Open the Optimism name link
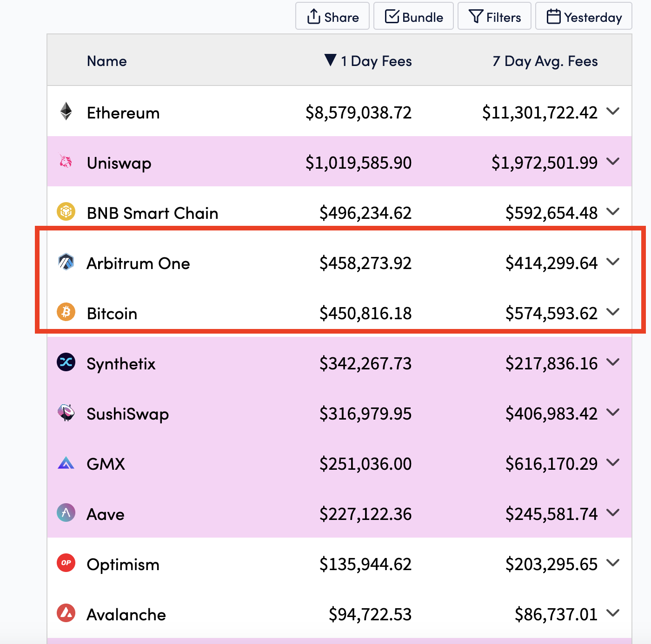 point(123,565)
